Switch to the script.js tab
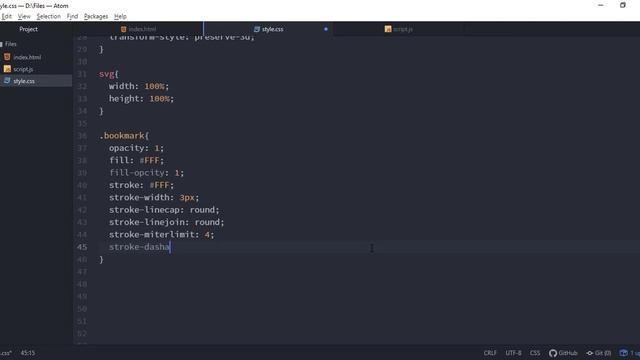 398,29
